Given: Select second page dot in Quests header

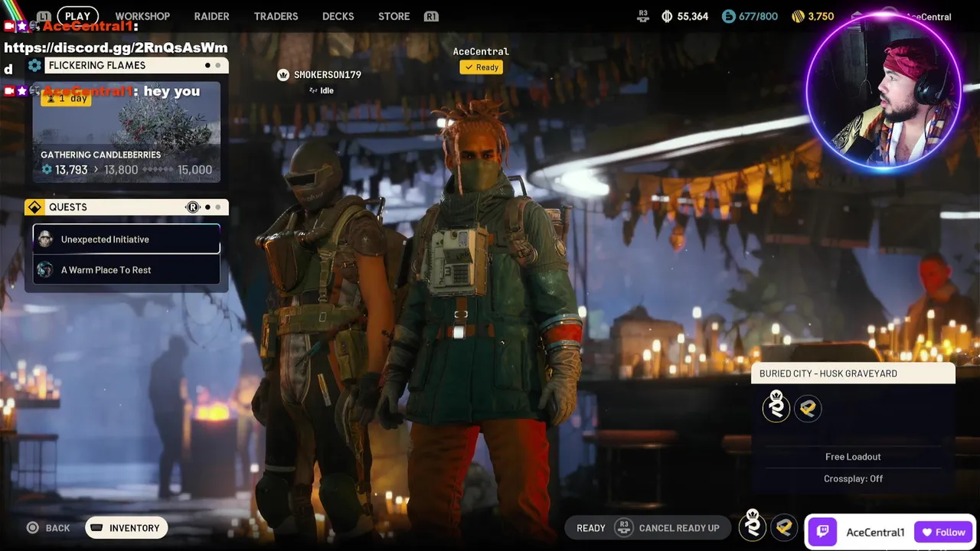Looking at the screenshot, I should pyautogui.click(x=217, y=207).
